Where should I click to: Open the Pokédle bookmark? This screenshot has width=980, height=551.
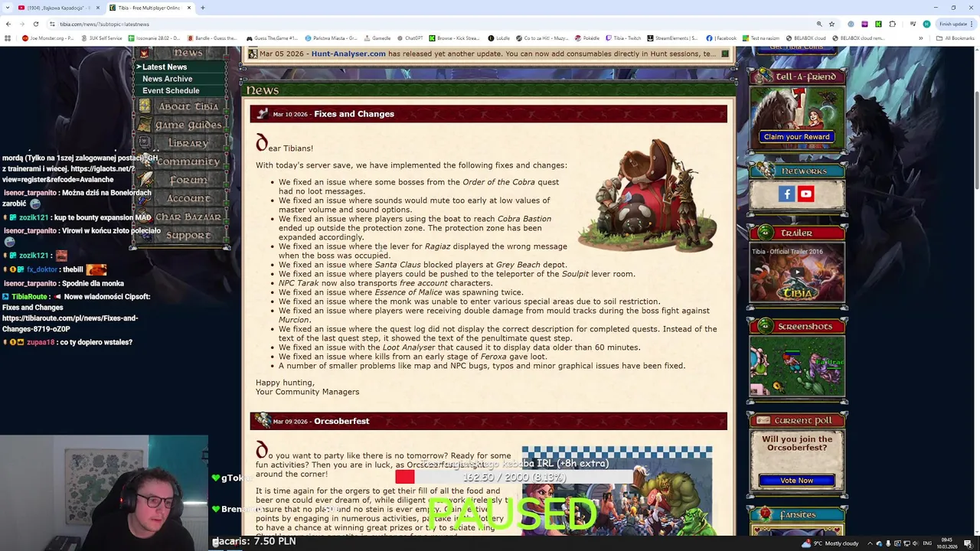tap(587, 38)
